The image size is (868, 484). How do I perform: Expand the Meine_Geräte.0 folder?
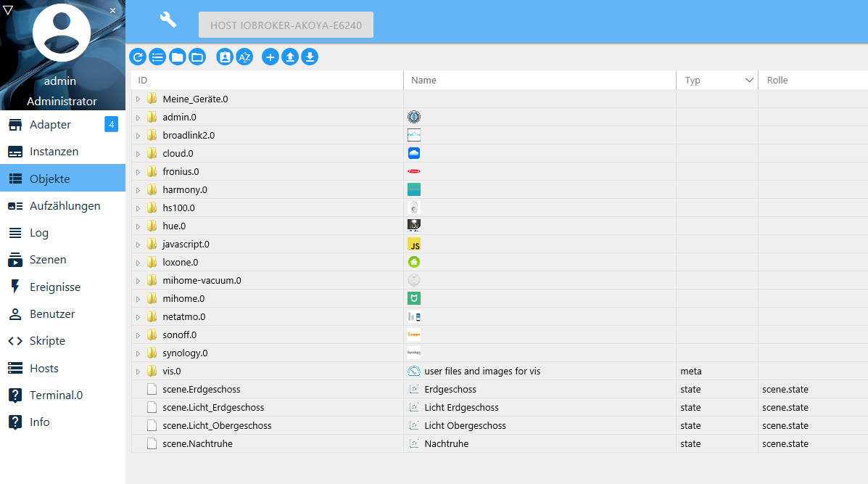click(x=138, y=99)
